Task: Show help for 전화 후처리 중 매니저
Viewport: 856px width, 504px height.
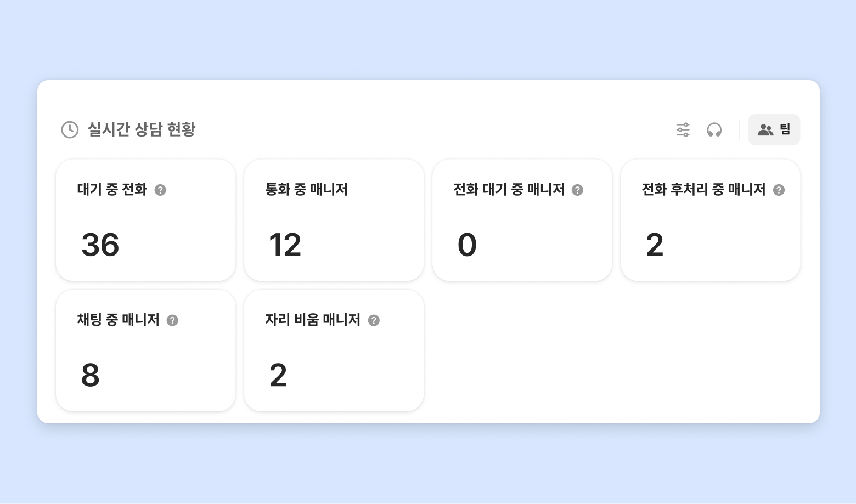Action: pos(779,190)
